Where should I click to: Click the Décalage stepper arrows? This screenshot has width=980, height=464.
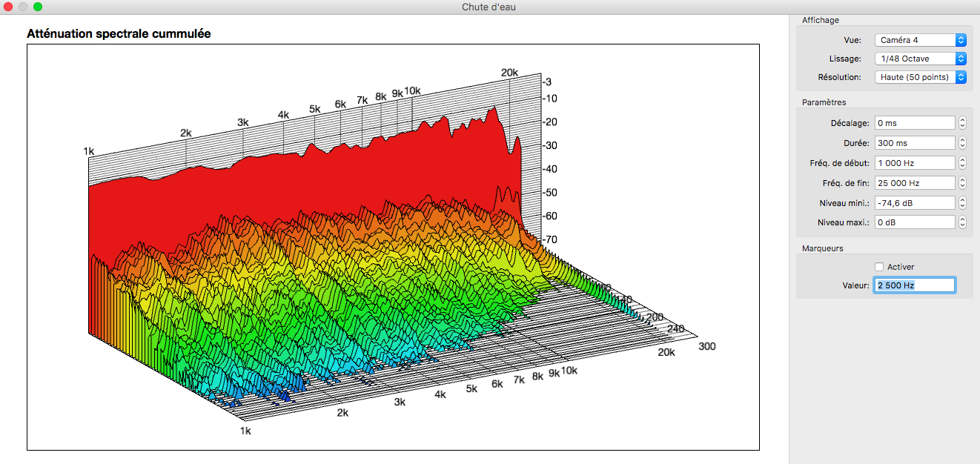[962, 123]
